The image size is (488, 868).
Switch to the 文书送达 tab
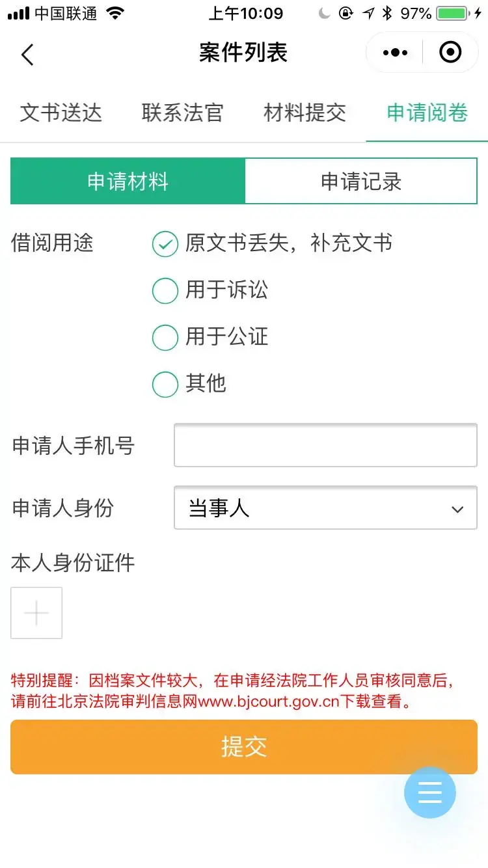click(x=61, y=113)
